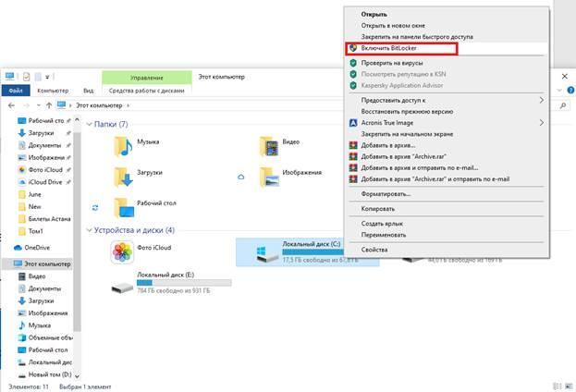This screenshot has height=392, width=576.
Task: Expand the Предоставить доступ к submenu
Action: 541,100
